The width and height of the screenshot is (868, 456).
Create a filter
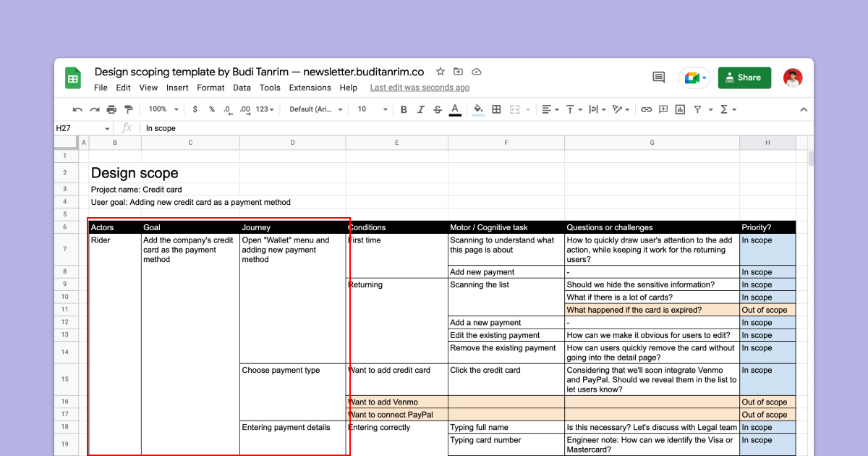coord(699,109)
